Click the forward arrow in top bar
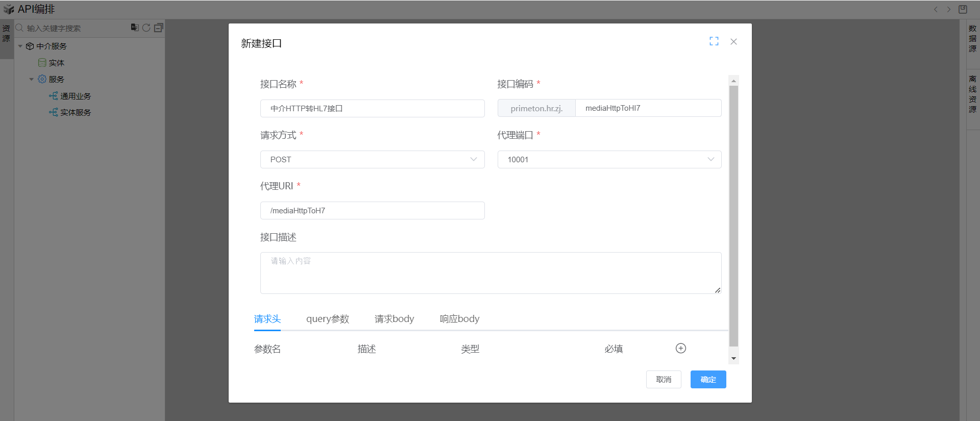Viewport: 980px width, 421px height. (949, 9)
